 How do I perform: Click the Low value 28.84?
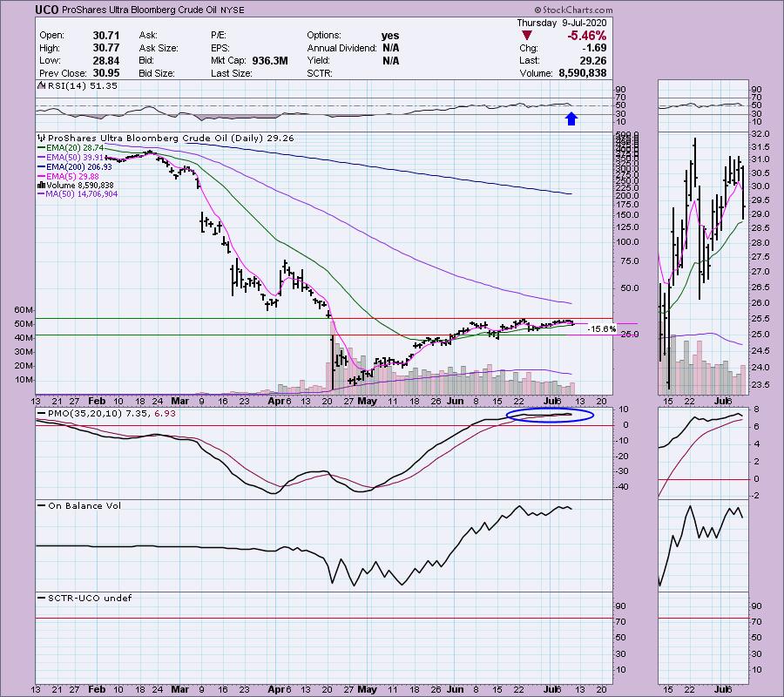pos(106,60)
